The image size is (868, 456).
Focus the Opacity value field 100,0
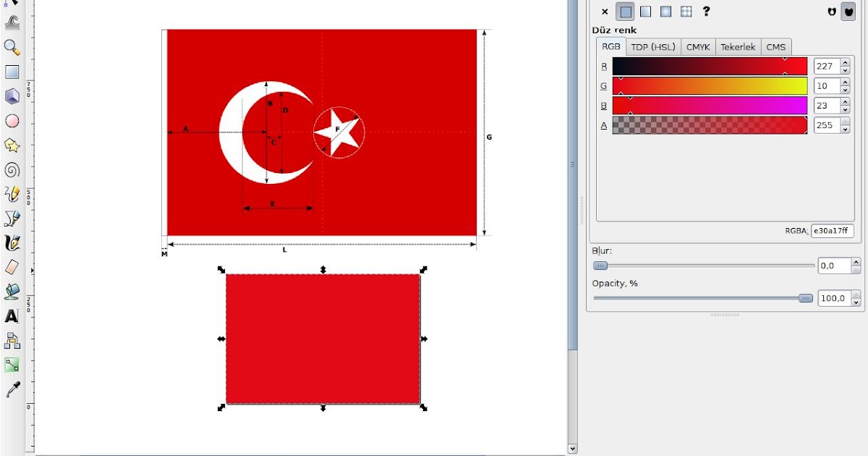tap(834, 298)
